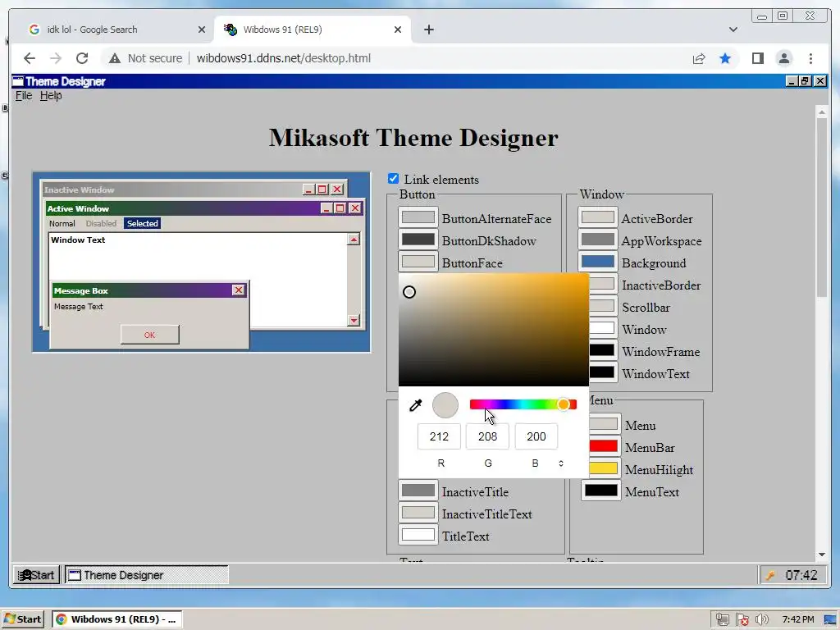The width and height of the screenshot is (840, 630).
Task: Click the Not secure warning icon
Action: tap(115, 58)
